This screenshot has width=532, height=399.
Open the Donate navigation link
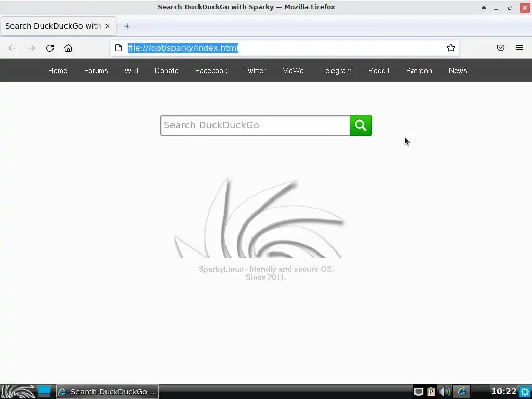(167, 71)
